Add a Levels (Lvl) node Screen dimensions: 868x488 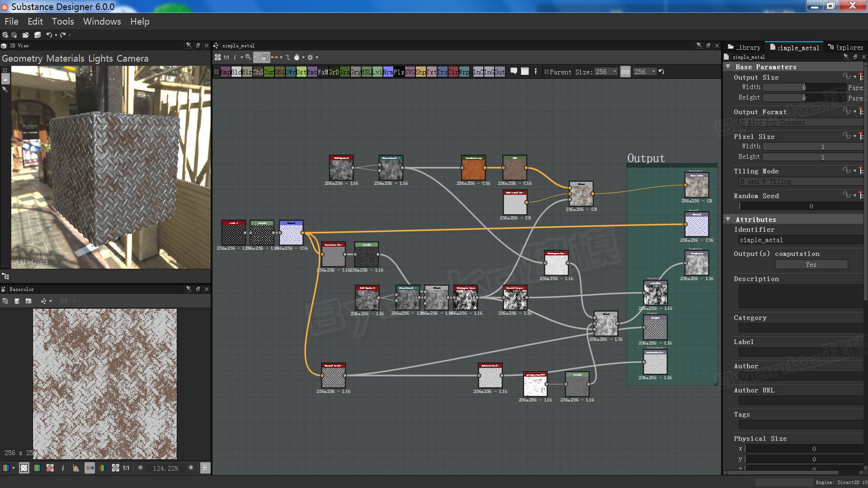pos(377,72)
